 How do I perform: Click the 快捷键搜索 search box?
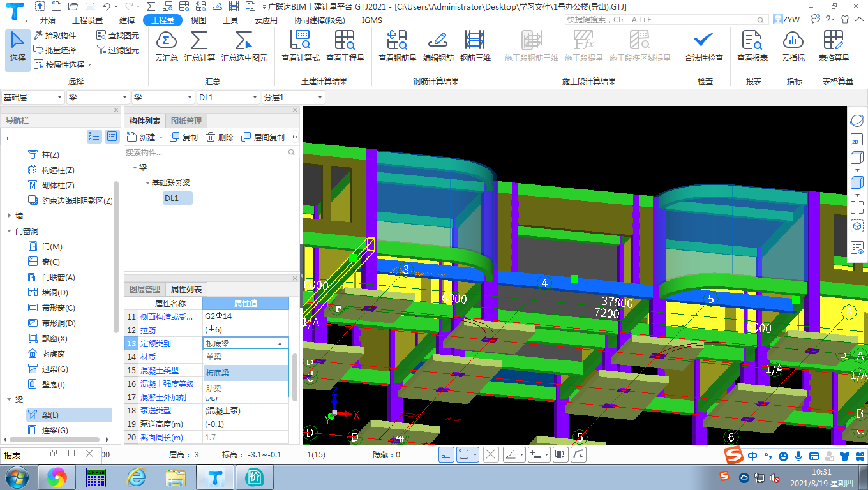(666, 20)
